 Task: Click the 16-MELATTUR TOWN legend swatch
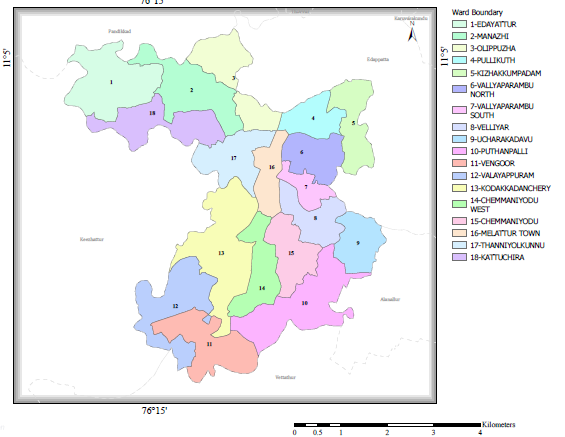[459, 233]
